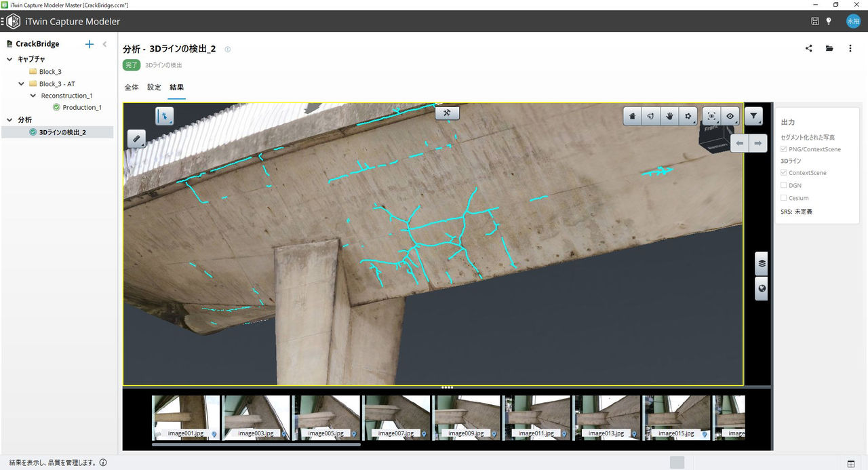Select the pan hand tool
This screenshot has width=868, height=470.
click(670, 116)
